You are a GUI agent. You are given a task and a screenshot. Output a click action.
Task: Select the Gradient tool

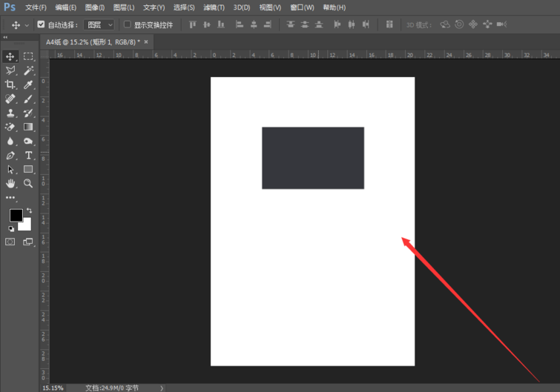coord(28,127)
